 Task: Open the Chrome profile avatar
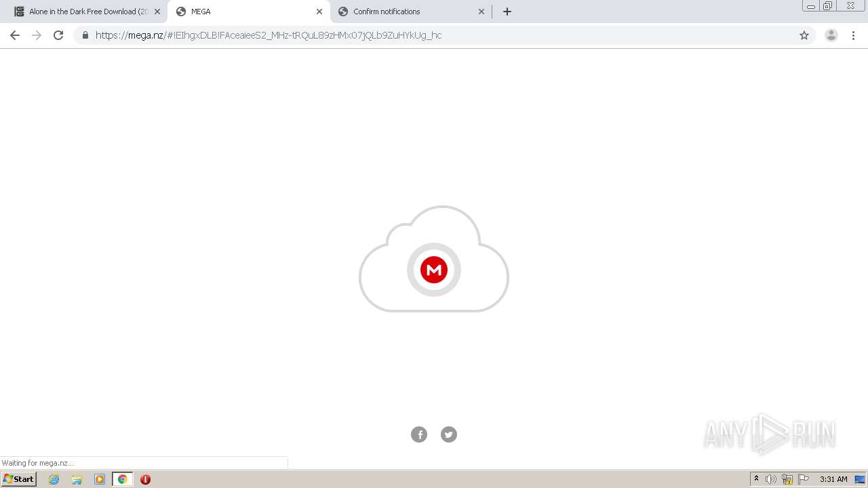831,35
